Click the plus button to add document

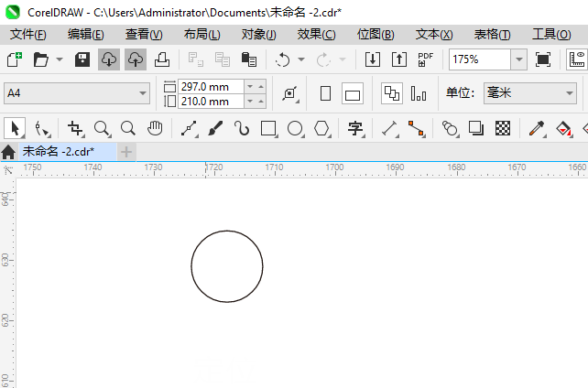click(x=126, y=152)
